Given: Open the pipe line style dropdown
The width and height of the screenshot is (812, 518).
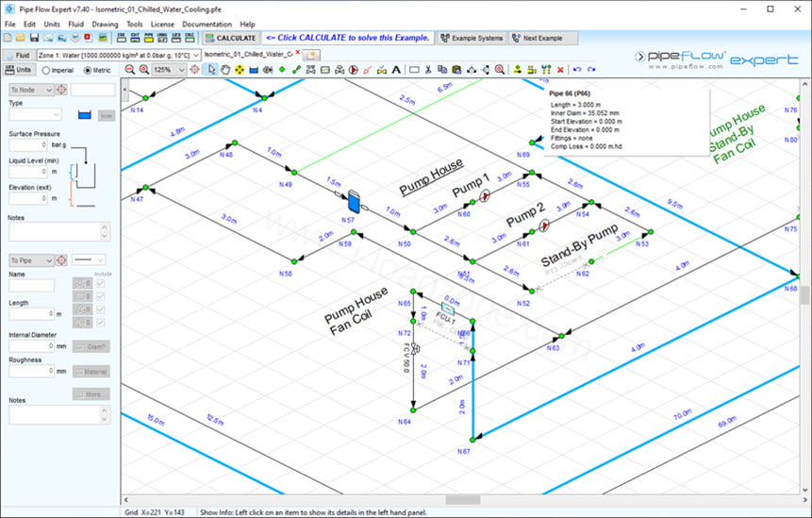Looking at the screenshot, I should pyautogui.click(x=89, y=259).
